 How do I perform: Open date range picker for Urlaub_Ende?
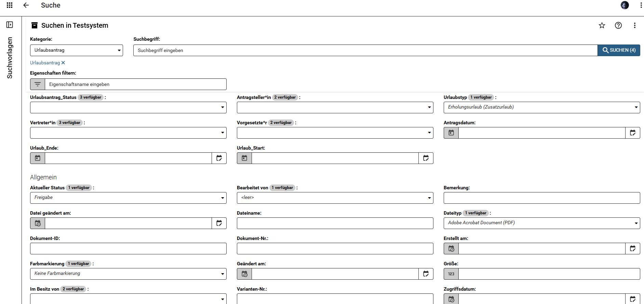[x=219, y=158]
